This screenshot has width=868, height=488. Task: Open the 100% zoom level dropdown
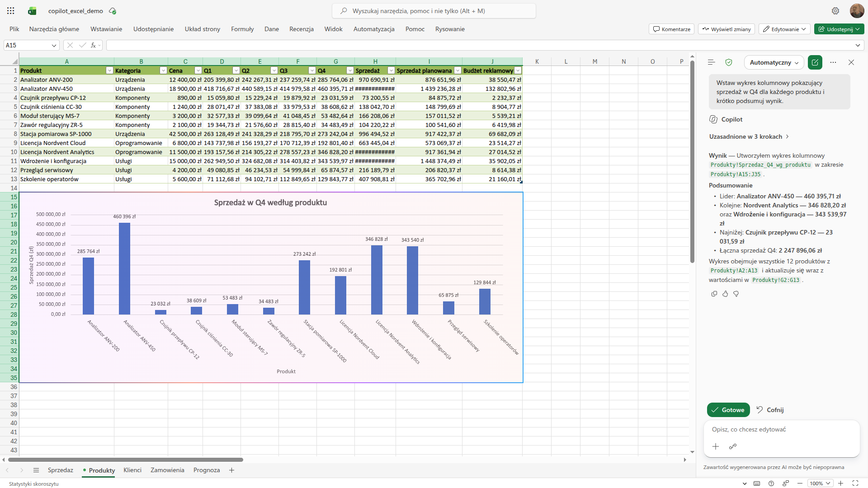click(821, 483)
